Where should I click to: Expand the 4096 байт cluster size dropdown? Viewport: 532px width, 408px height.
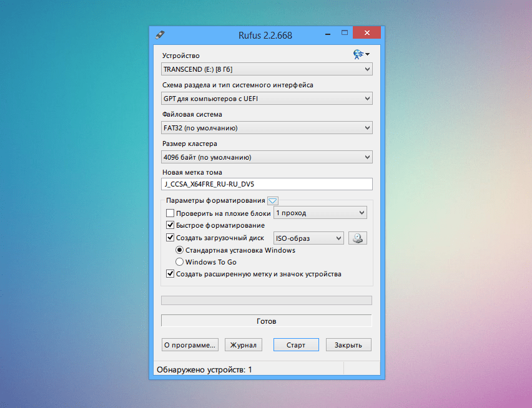point(267,157)
